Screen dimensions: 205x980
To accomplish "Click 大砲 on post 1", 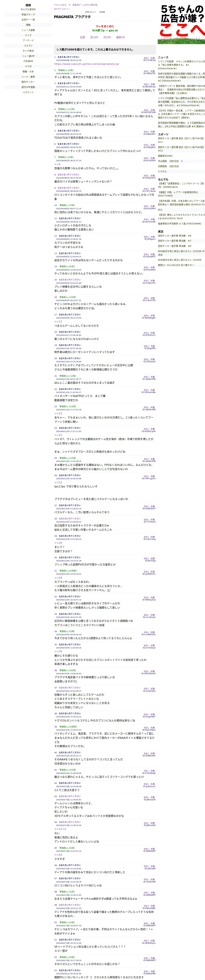I will [x=153, y=58].
